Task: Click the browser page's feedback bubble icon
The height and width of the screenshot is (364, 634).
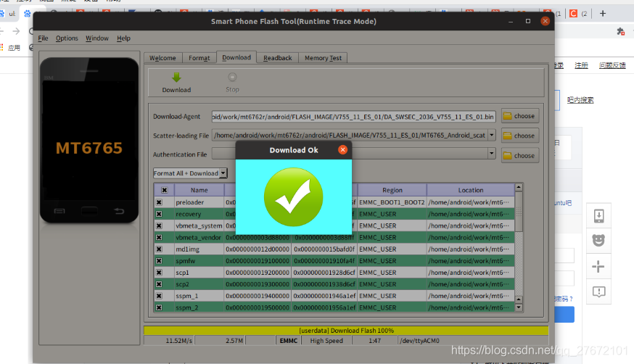Action: tap(599, 291)
